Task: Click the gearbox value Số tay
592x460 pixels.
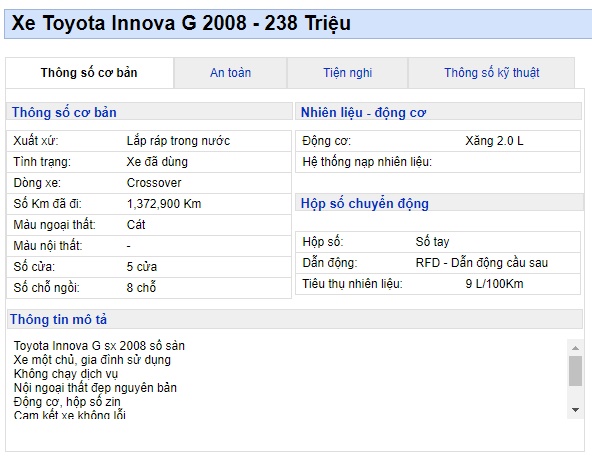Action: [x=432, y=242]
